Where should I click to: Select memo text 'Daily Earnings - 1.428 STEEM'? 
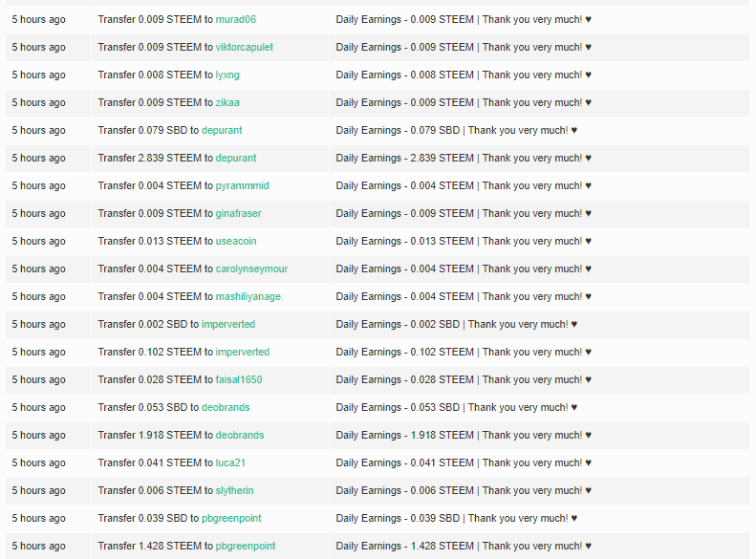click(405, 546)
